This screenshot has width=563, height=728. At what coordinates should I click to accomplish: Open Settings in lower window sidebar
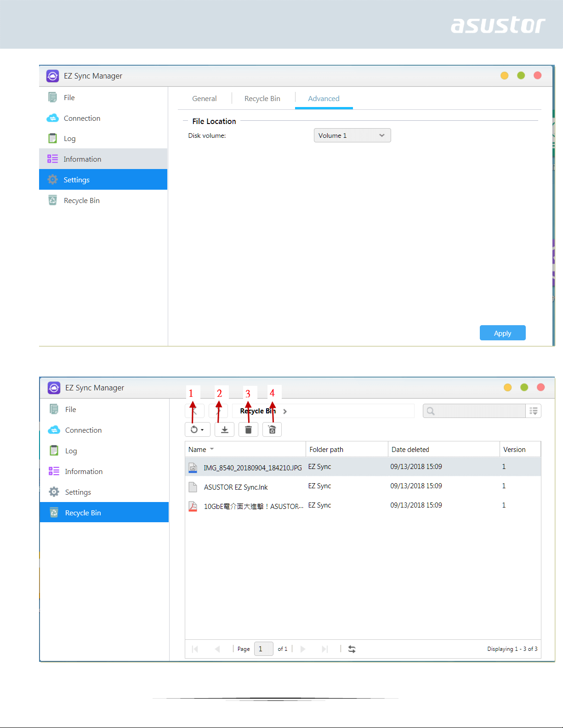[x=104, y=492]
